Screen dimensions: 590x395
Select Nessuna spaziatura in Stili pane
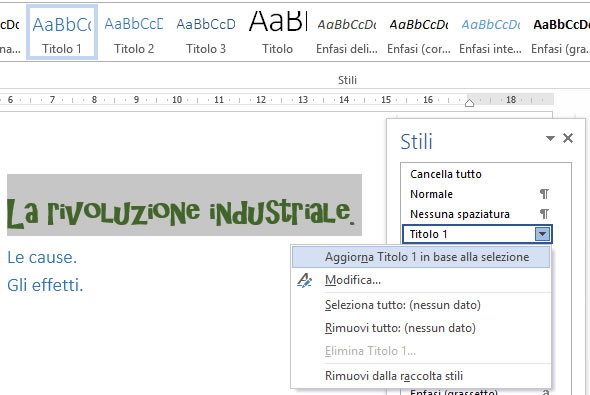coord(460,214)
